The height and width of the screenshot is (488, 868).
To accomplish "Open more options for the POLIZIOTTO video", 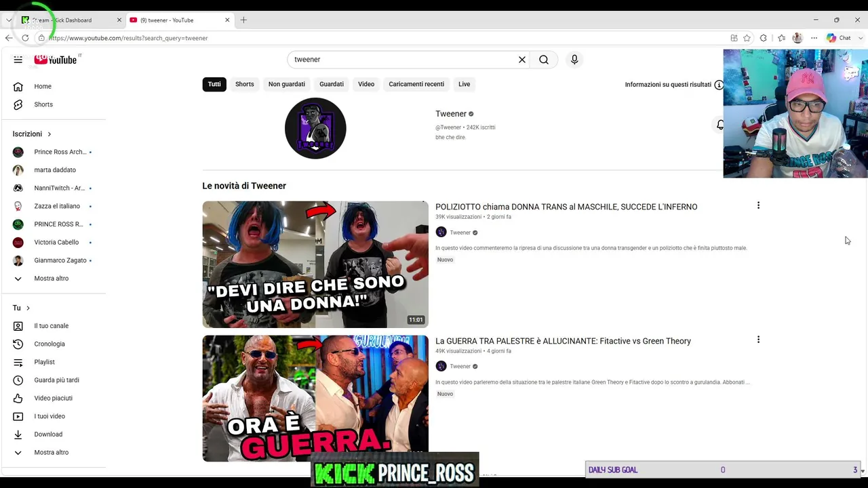I will (758, 205).
